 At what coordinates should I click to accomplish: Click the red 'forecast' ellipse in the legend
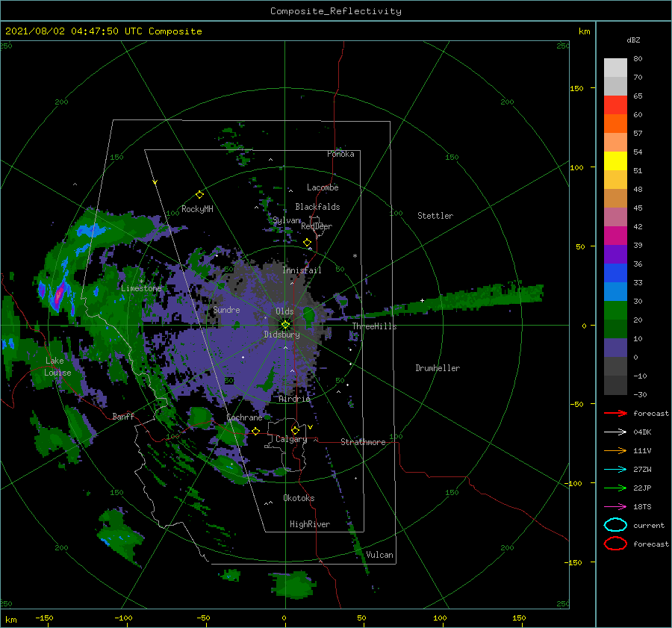(x=615, y=544)
